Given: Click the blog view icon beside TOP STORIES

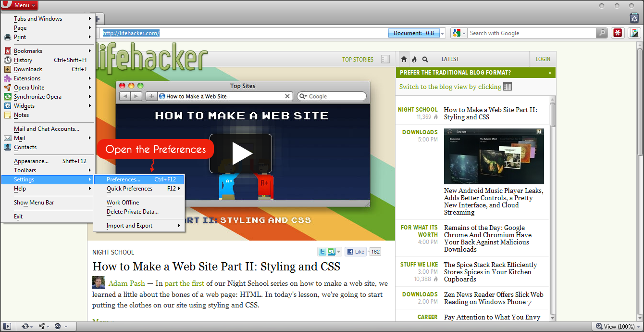Looking at the screenshot, I should click(385, 59).
